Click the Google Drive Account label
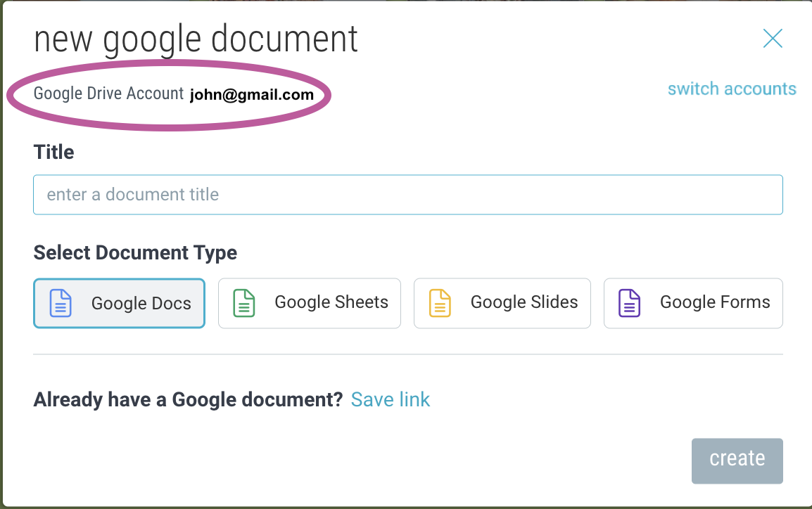The image size is (812, 509). [109, 94]
